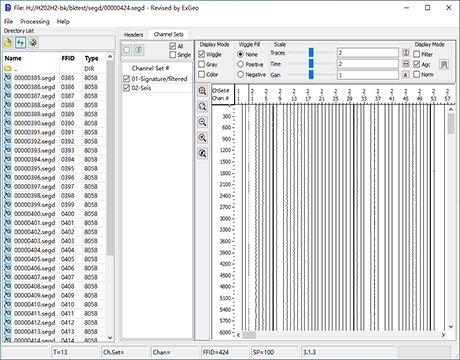Click the Gain scale slider handle
The width and height of the screenshot is (460, 360).
(x=311, y=74)
